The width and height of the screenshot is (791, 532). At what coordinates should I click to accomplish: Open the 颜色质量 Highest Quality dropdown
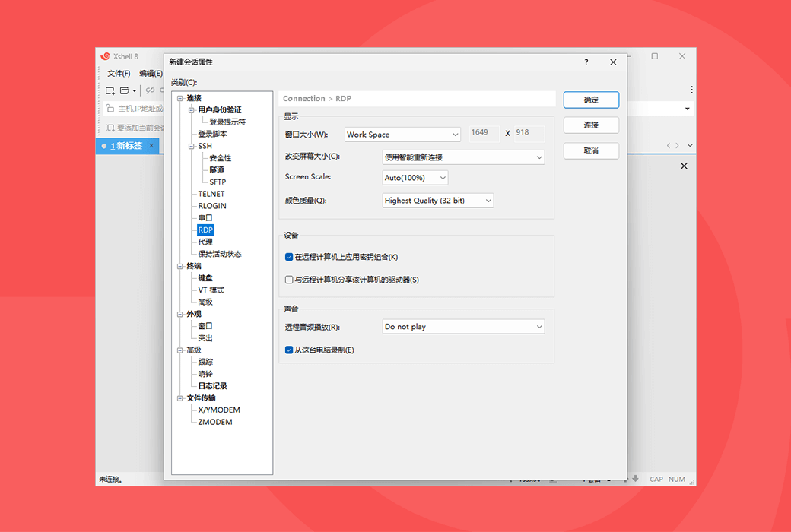click(x=438, y=201)
